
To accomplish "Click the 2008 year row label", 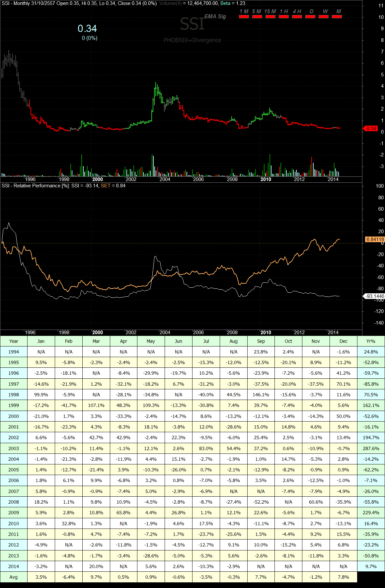I will pyautogui.click(x=14, y=502).
